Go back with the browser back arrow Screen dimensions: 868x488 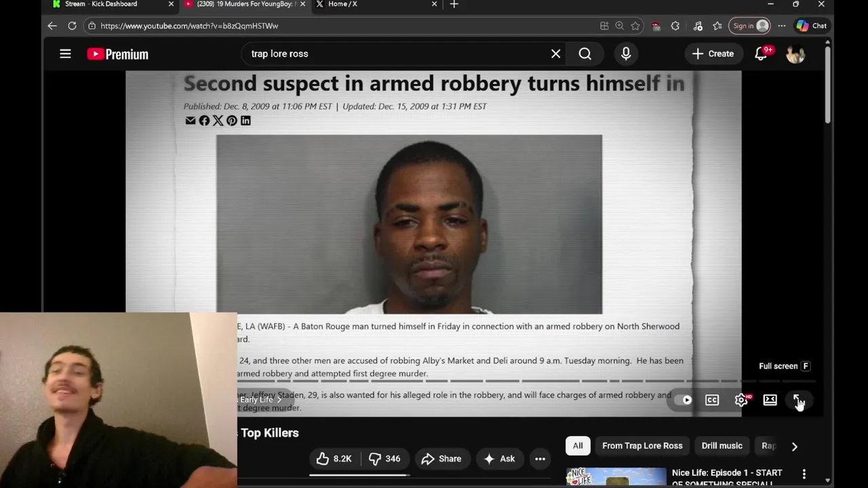point(52,26)
